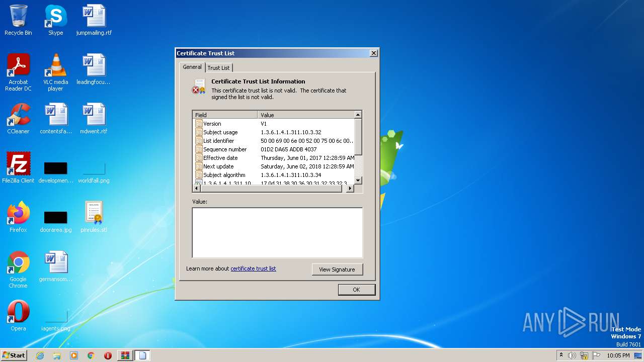Select the Sequence number field row

point(274,149)
